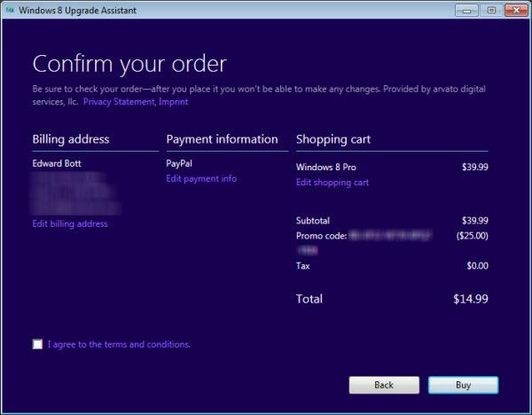Click the 'Payment information' section heading
The height and width of the screenshot is (415, 532).
(222, 139)
